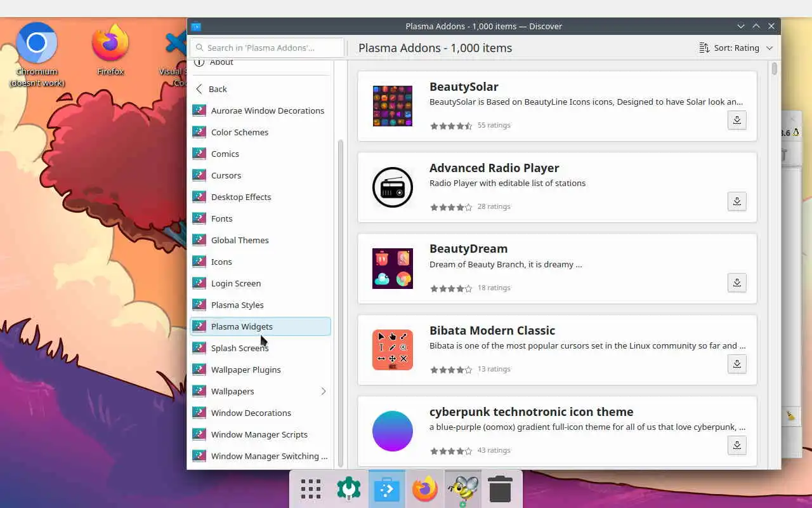Install the cyberpunk technotronic icon theme
812x508 pixels.
click(x=737, y=445)
